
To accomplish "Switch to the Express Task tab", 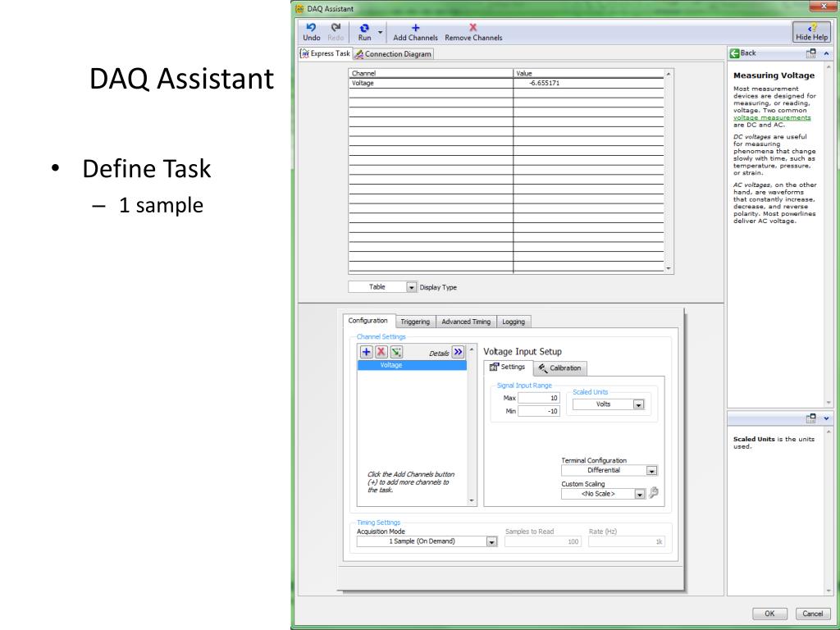I will point(325,53).
